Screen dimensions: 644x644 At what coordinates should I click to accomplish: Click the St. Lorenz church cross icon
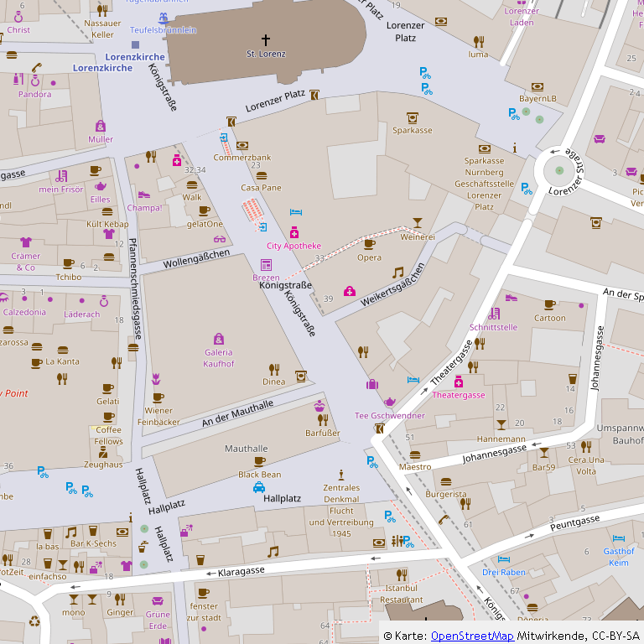point(266,40)
